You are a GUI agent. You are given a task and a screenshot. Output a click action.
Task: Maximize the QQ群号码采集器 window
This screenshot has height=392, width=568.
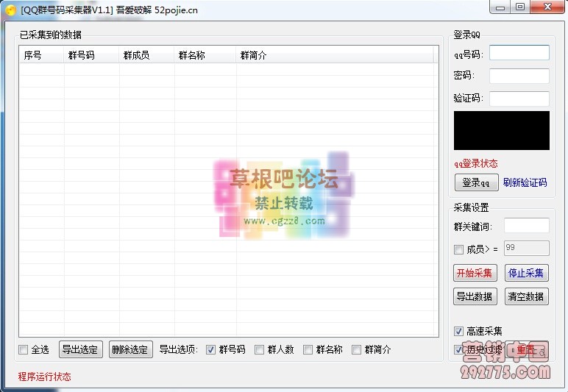(520, 7)
